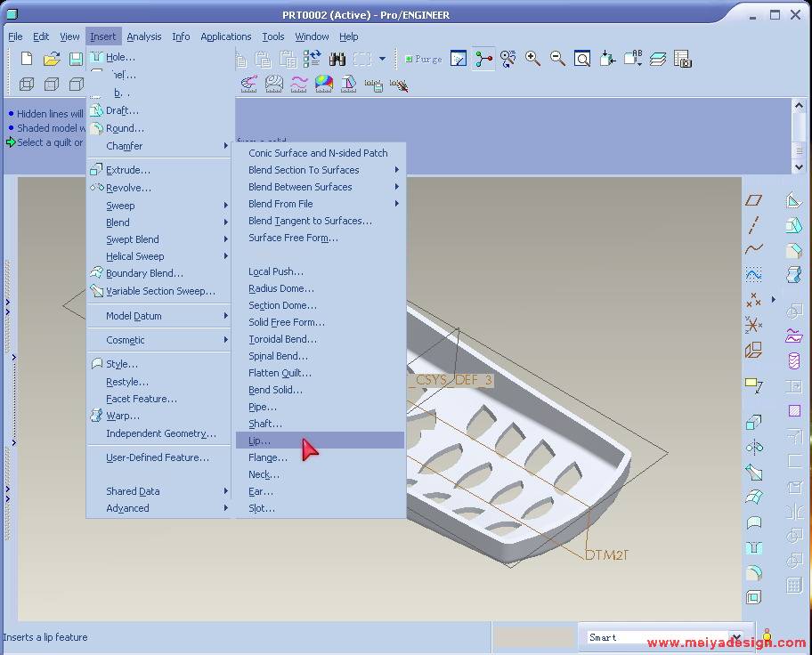The height and width of the screenshot is (655, 812).
Task: Choose Surface Free Form... entry
Action: (320, 238)
